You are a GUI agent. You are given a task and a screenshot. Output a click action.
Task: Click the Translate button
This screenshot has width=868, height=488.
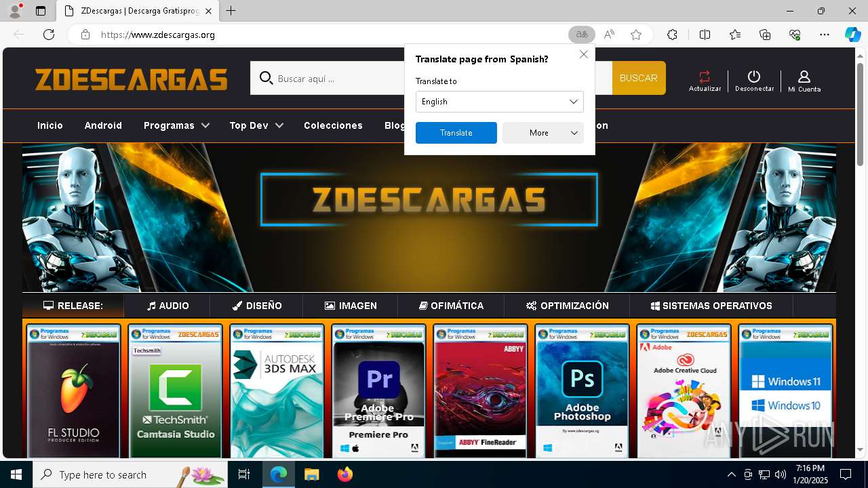pyautogui.click(x=456, y=133)
